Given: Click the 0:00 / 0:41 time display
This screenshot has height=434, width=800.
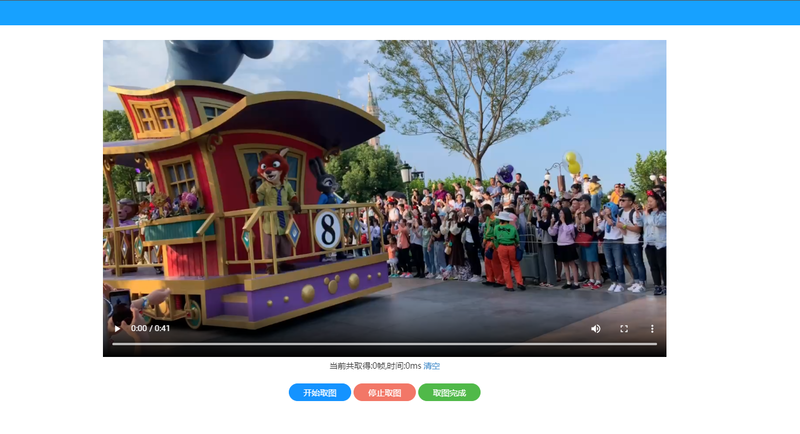Looking at the screenshot, I should 151,328.
